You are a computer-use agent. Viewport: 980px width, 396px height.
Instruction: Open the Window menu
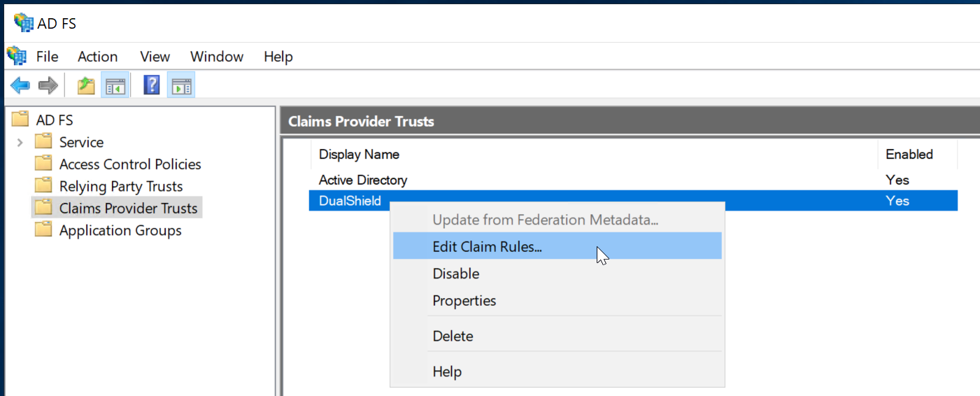217,57
